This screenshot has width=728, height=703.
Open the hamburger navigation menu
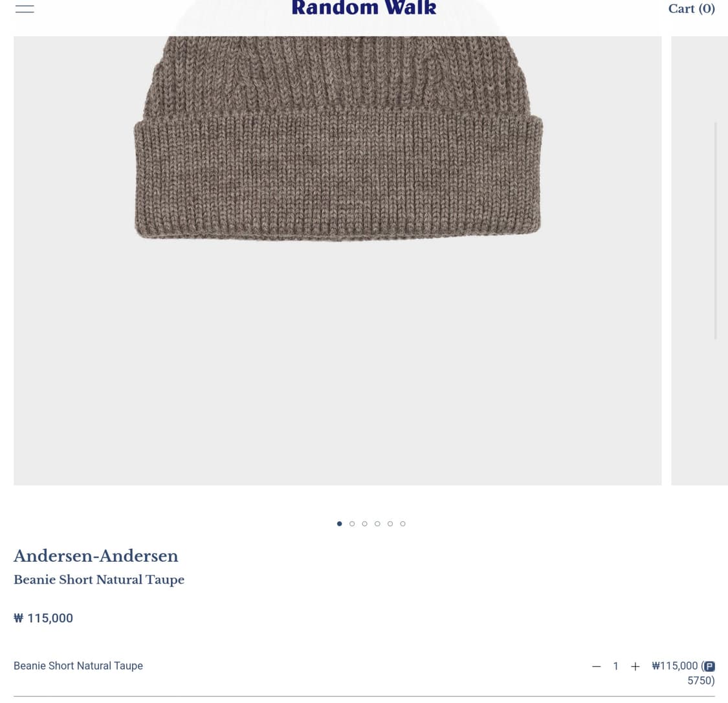click(25, 8)
